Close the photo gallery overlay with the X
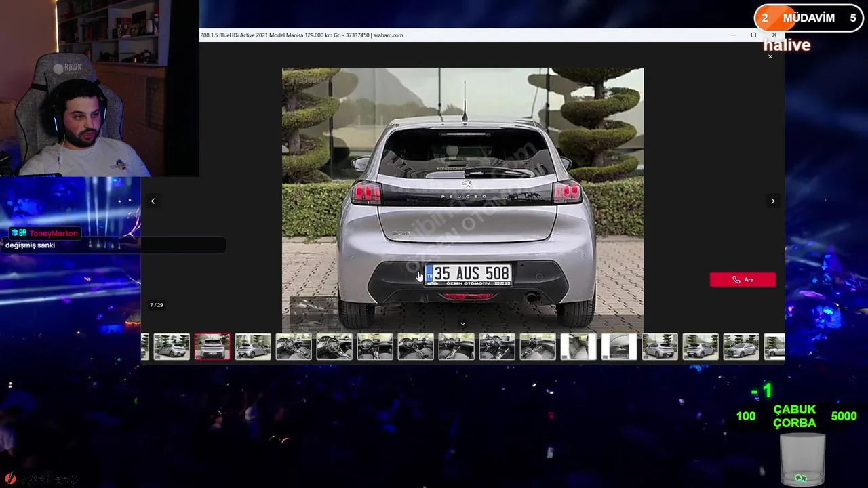 [x=770, y=56]
